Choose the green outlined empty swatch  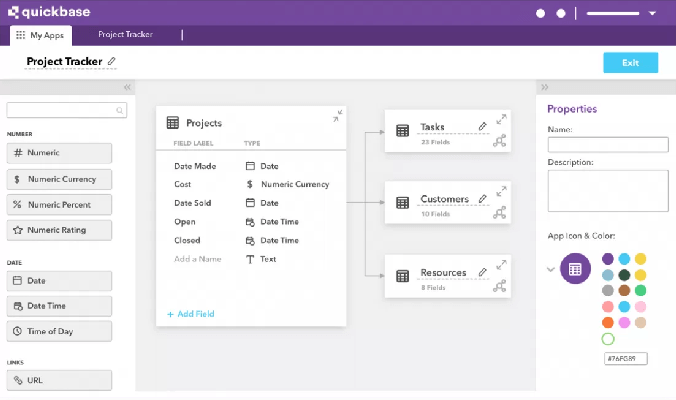coord(608,339)
